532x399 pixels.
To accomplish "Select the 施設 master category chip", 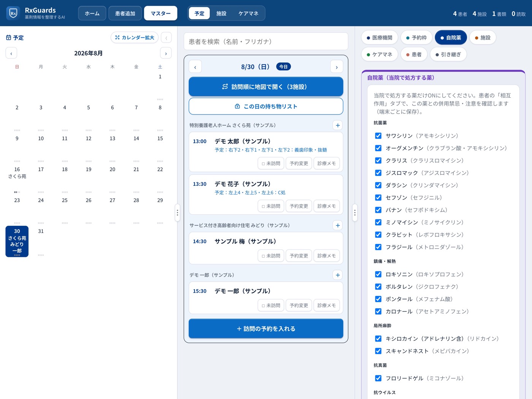I will (x=483, y=38).
